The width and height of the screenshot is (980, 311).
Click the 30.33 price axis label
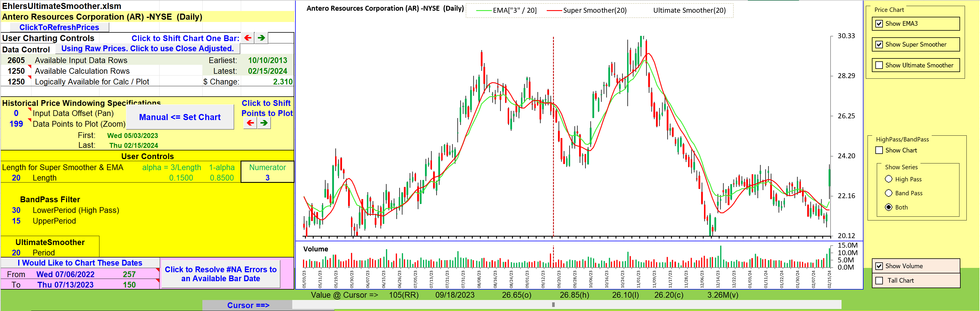[846, 36]
